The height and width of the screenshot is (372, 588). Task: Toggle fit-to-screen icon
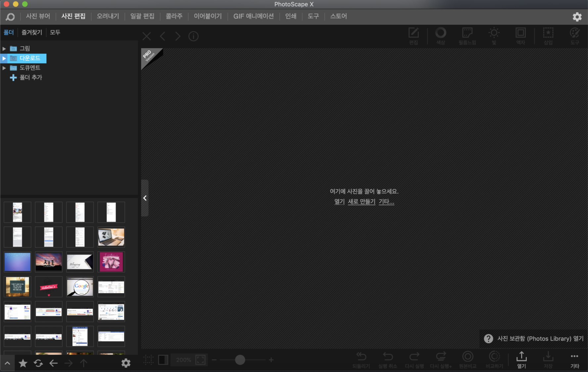click(201, 360)
